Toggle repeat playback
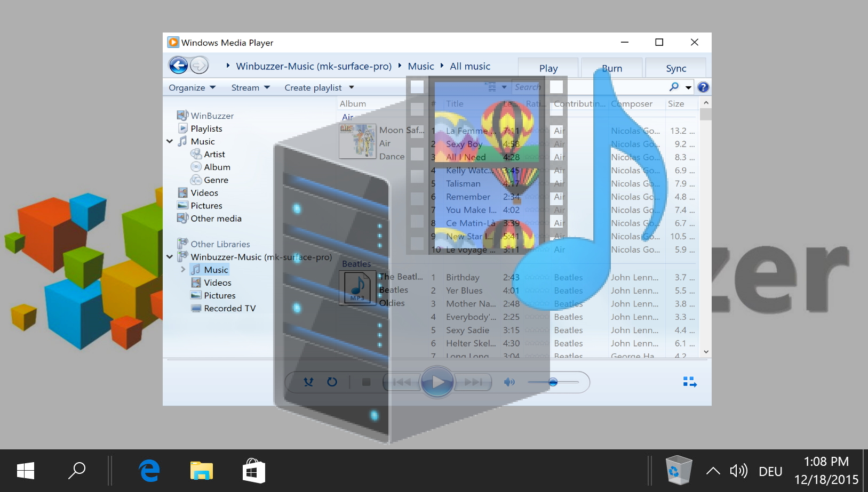This screenshot has height=492, width=868. [x=332, y=382]
